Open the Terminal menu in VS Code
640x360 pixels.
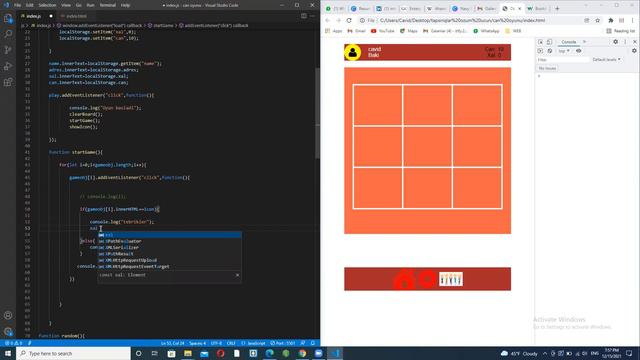click(108, 5)
